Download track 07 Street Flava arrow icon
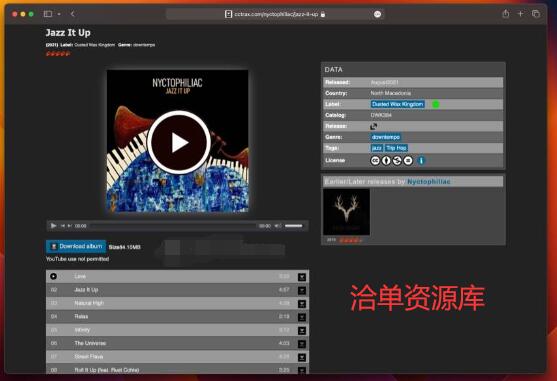 click(x=302, y=357)
